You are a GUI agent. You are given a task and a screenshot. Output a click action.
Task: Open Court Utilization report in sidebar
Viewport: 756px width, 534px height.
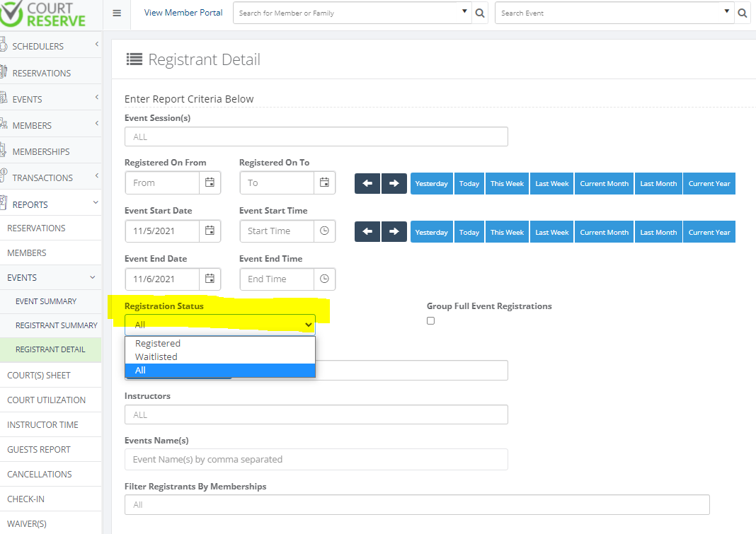click(46, 400)
